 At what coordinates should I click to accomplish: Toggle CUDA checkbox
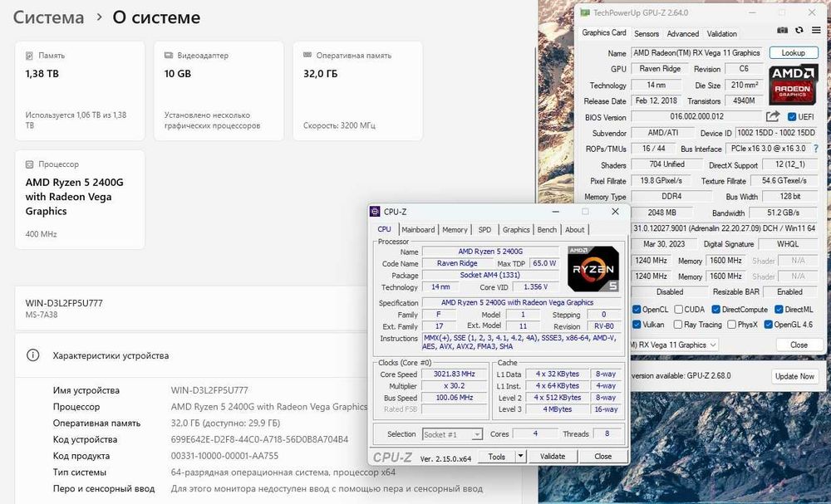point(678,309)
